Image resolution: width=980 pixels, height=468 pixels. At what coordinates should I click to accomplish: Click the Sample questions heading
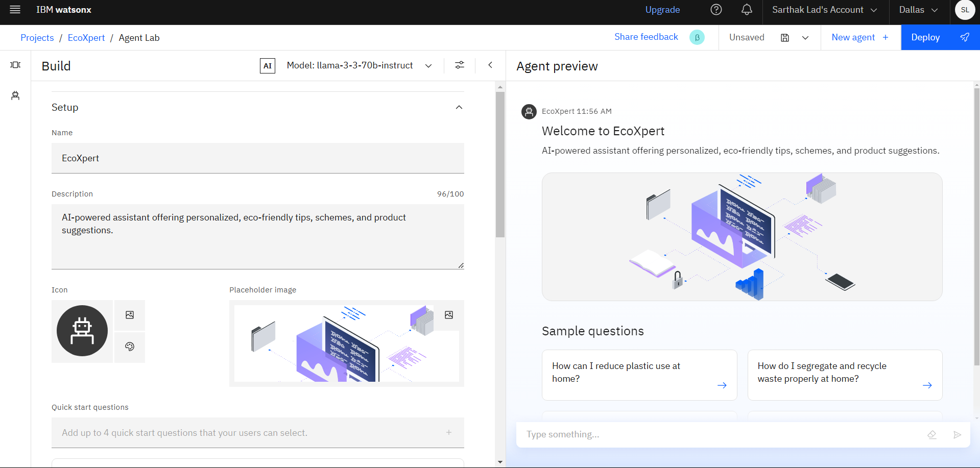tap(593, 331)
